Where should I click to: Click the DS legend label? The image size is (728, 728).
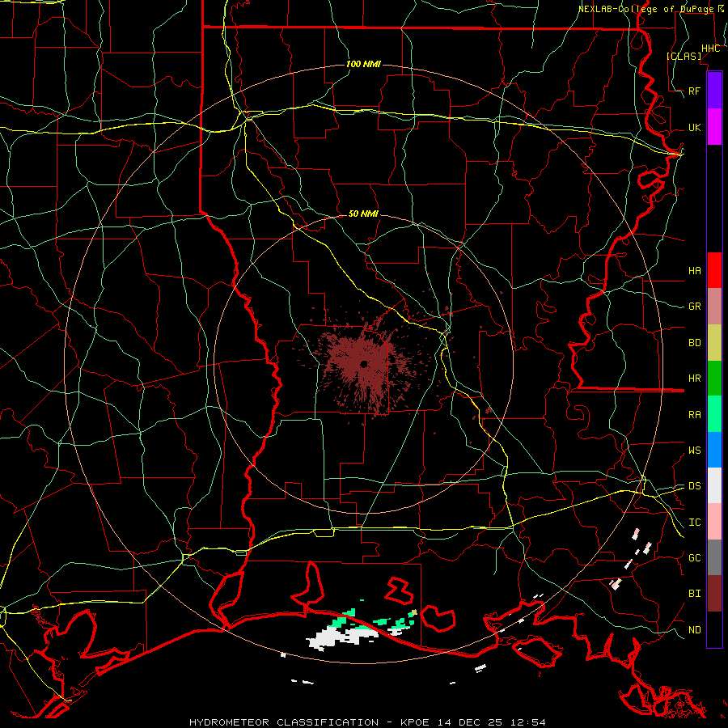(x=694, y=485)
